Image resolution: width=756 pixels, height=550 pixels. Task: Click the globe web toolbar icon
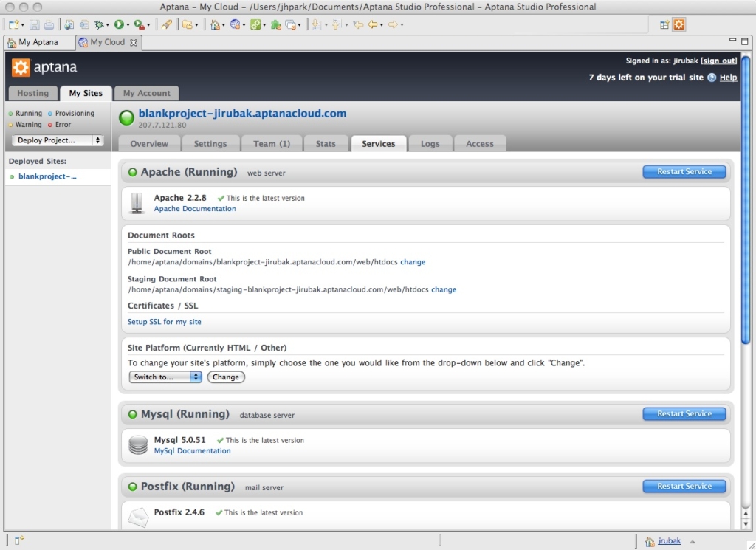point(236,24)
